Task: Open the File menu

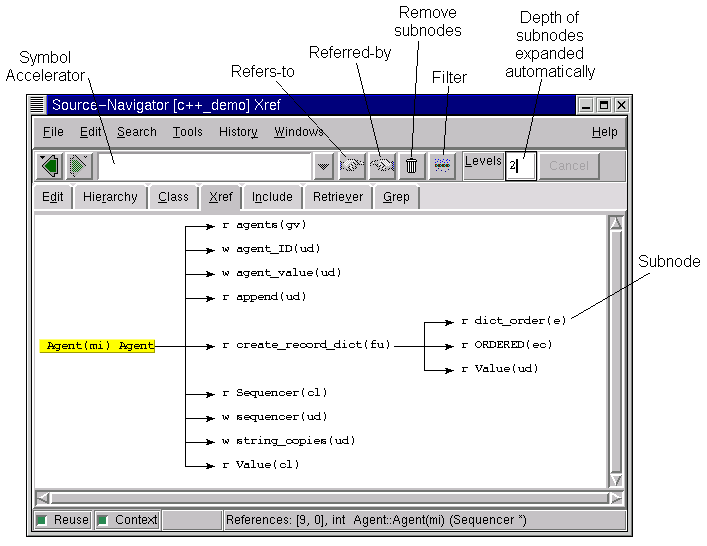Action: tap(53, 132)
